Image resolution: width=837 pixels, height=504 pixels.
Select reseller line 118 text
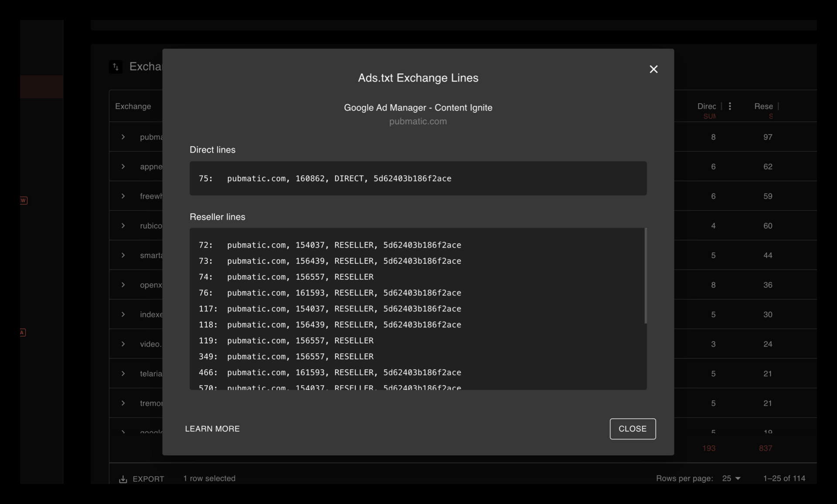[330, 324]
